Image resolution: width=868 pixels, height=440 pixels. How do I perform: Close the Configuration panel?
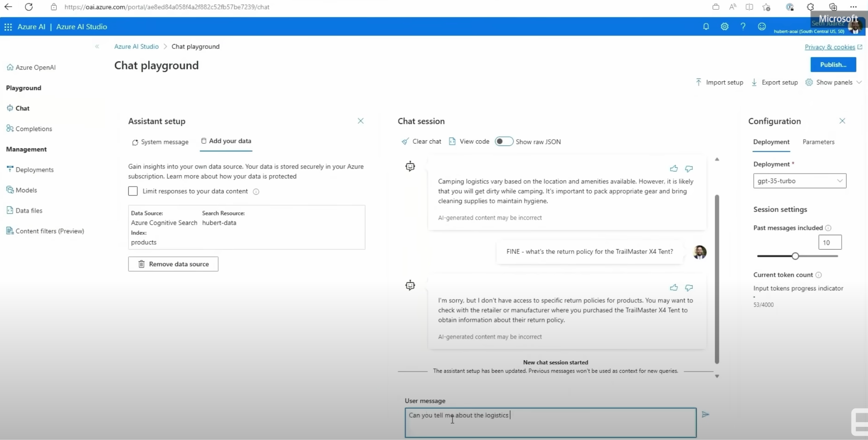(842, 121)
